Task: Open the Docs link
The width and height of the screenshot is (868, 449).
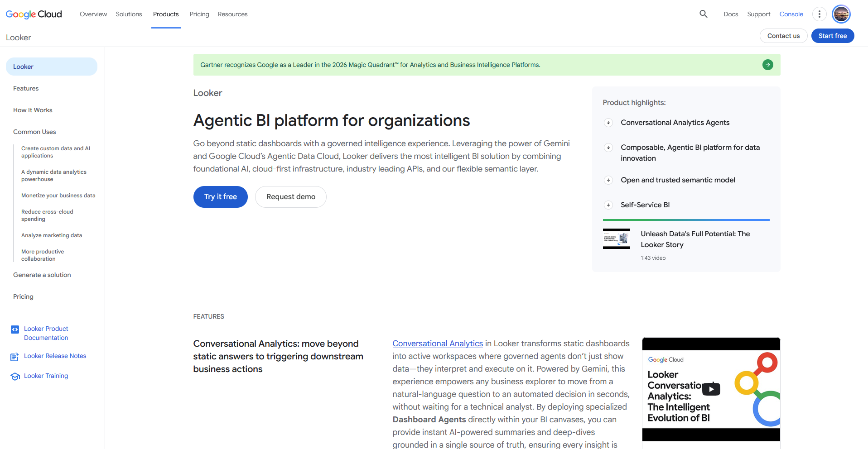Action: (731, 14)
